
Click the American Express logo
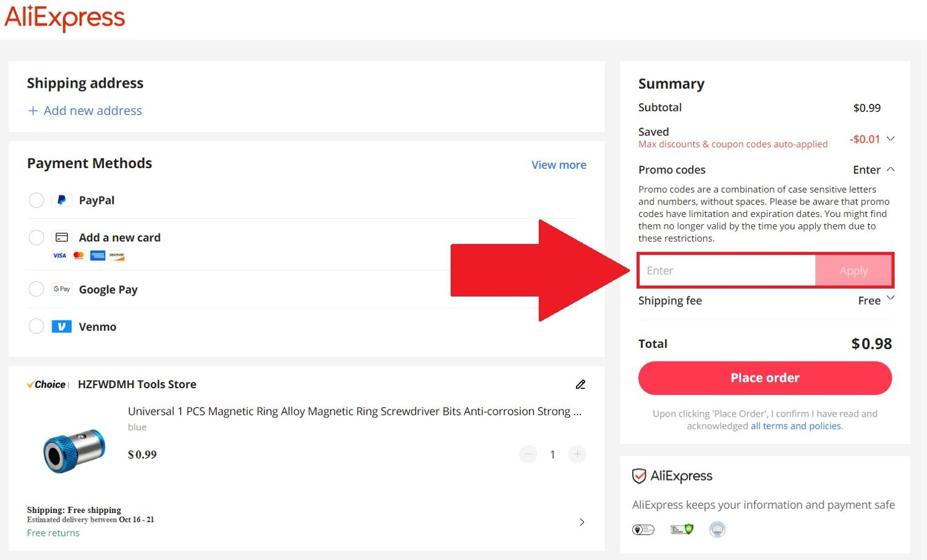(x=98, y=255)
